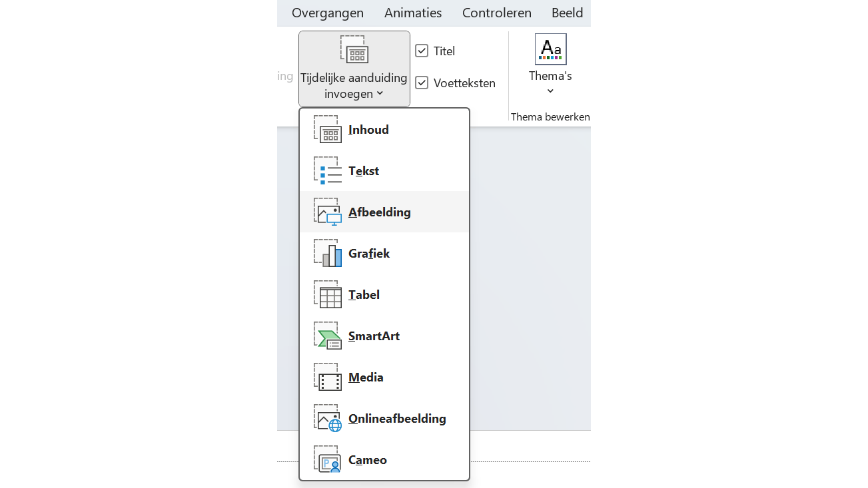The width and height of the screenshot is (868, 488).
Task: Open the Animaties ribbon tab
Action: pyautogui.click(x=413, y=13)
